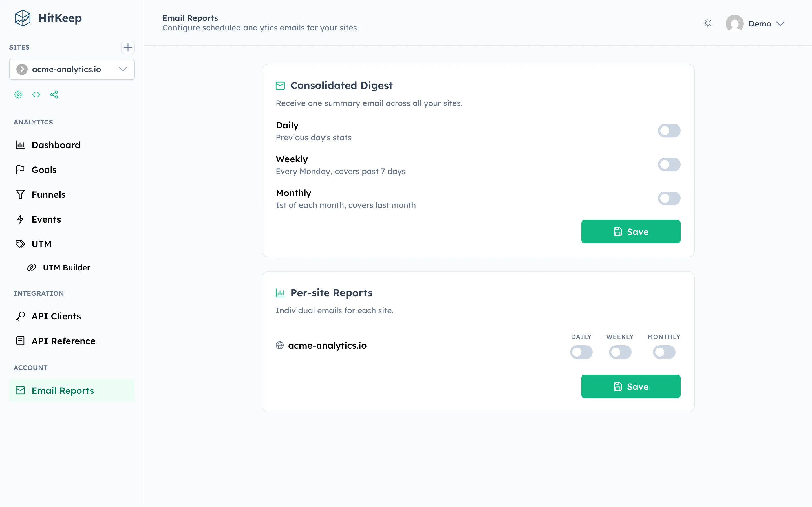Enable the Daily consolidated digest toggle

669,130
